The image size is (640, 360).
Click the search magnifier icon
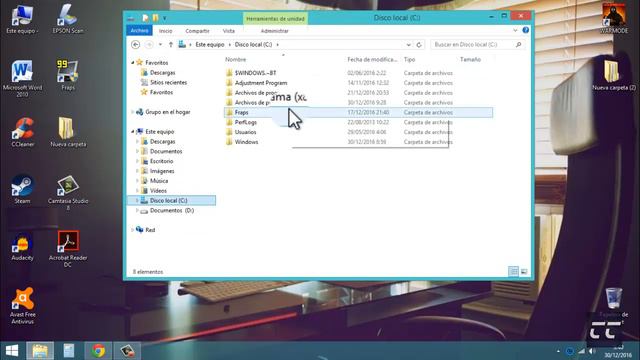click(518, 44)
